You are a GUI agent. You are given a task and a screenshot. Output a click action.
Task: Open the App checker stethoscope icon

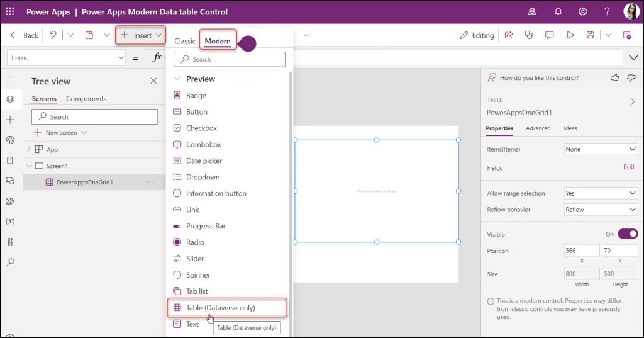[529, 35]
